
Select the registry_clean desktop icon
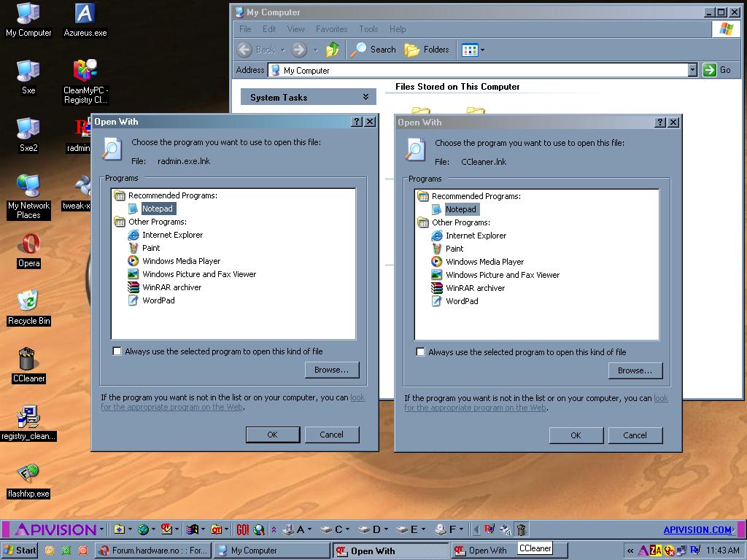(x=28, y=424)
